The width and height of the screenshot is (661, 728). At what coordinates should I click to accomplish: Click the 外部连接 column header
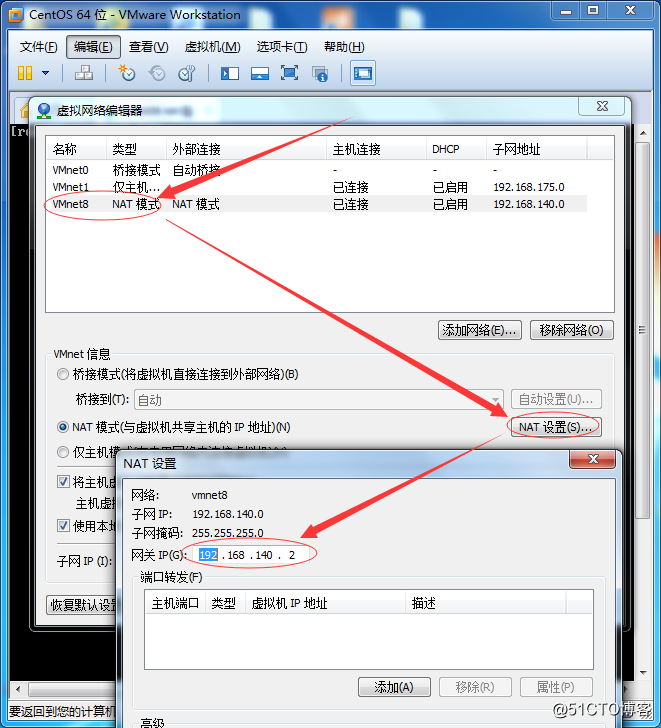click(246, 149)
